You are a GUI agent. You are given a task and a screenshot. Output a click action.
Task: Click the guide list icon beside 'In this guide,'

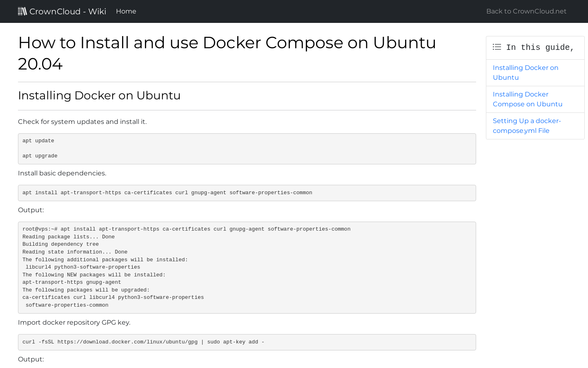pyautogui.click(x=497, y=47)
